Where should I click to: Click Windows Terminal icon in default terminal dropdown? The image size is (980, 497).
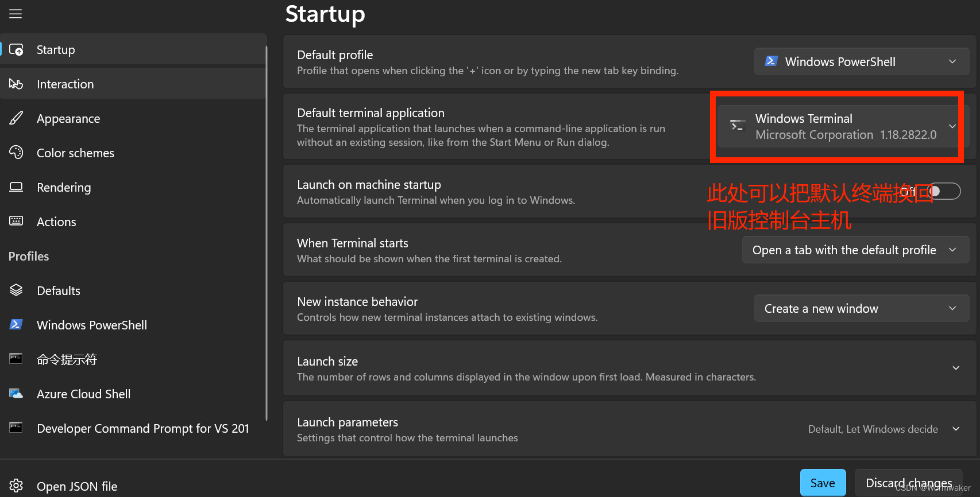point(737,126)
